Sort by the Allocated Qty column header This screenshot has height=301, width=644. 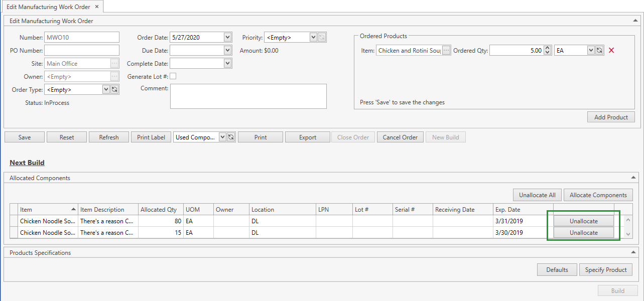159,210
